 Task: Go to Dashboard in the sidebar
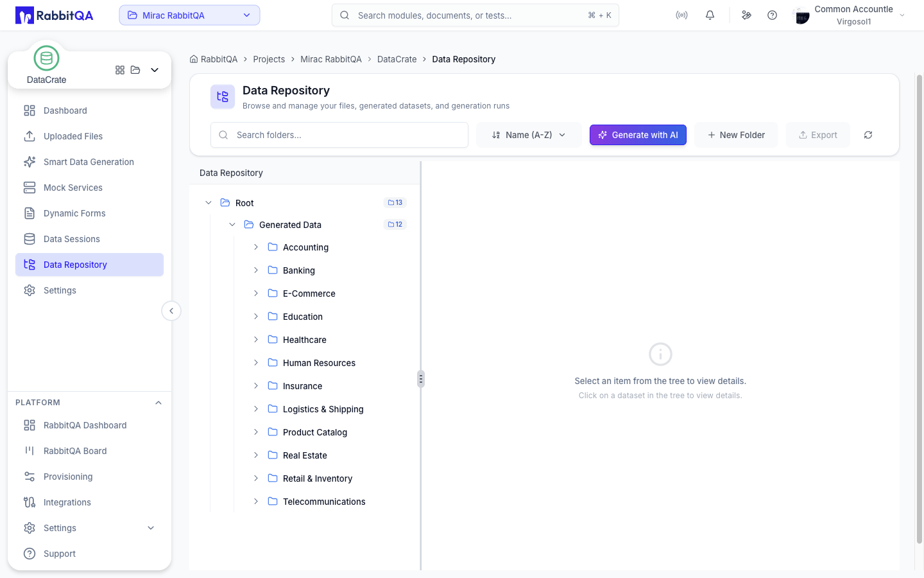pyautogui.click(x=89, y=110)
